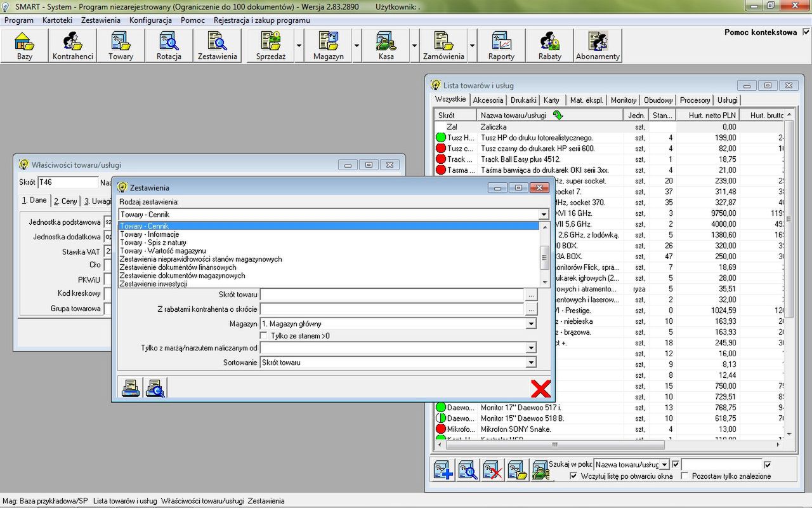This screenshot has width=812, height=508.
Task: Click the Towary toolbar icon
Action: click(121, 46)
